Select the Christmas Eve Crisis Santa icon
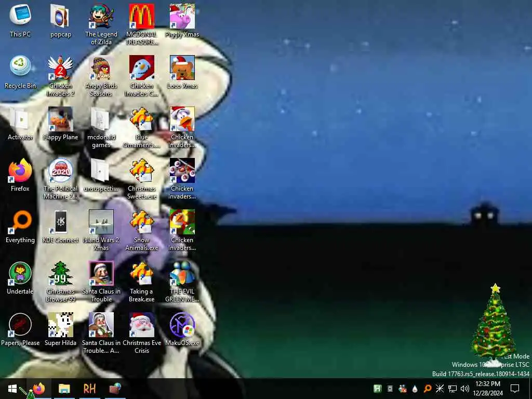 141,325
